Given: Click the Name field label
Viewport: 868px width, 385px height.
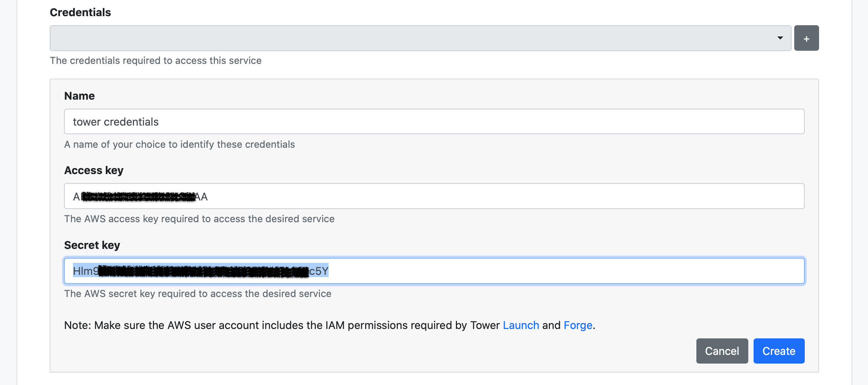Looking at the screenshot, I should pos(79,96).
